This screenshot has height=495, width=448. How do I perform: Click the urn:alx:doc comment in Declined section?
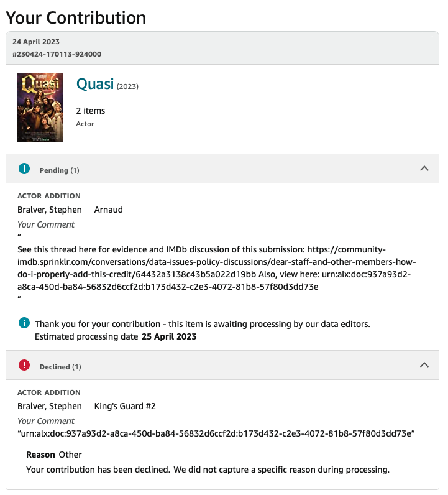pos(216,433)
